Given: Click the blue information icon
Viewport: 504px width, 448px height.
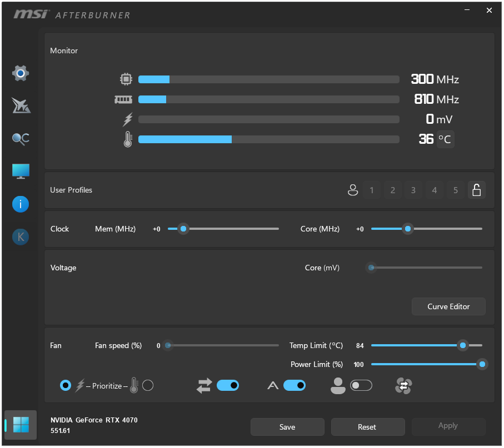Looking at the screenshot, I should 21,204.
